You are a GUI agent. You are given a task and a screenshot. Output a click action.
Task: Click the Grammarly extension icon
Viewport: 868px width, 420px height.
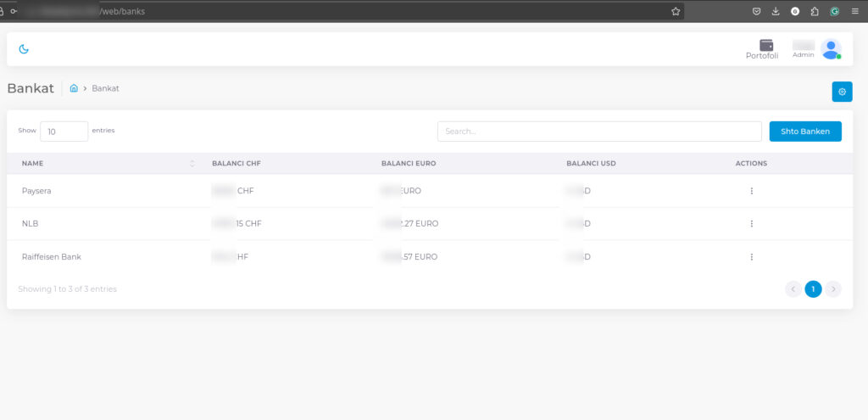pyautogui.click(x=834, y=11)
